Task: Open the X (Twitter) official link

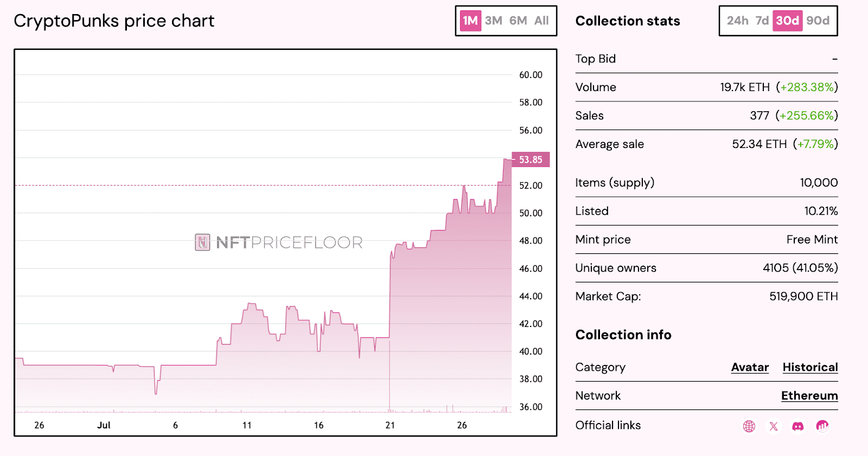Action: 774,426
